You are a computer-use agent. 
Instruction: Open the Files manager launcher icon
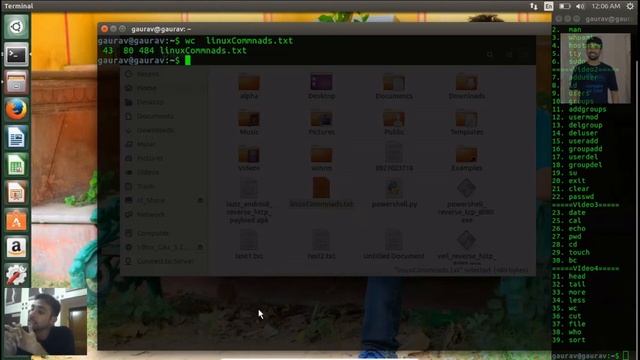[16, 82]
